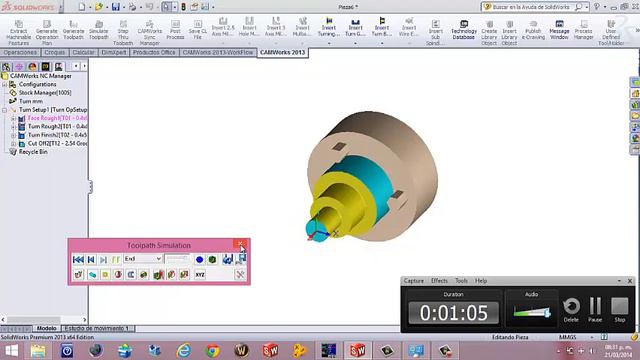The image size is (640, 360).
Task: Switch to Operaciones tab
Action: (x=20, y=53)
